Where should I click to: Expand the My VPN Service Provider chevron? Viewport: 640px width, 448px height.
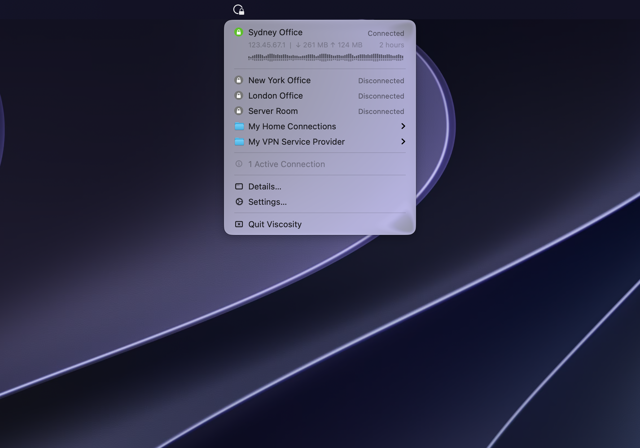tap(403, 142)
